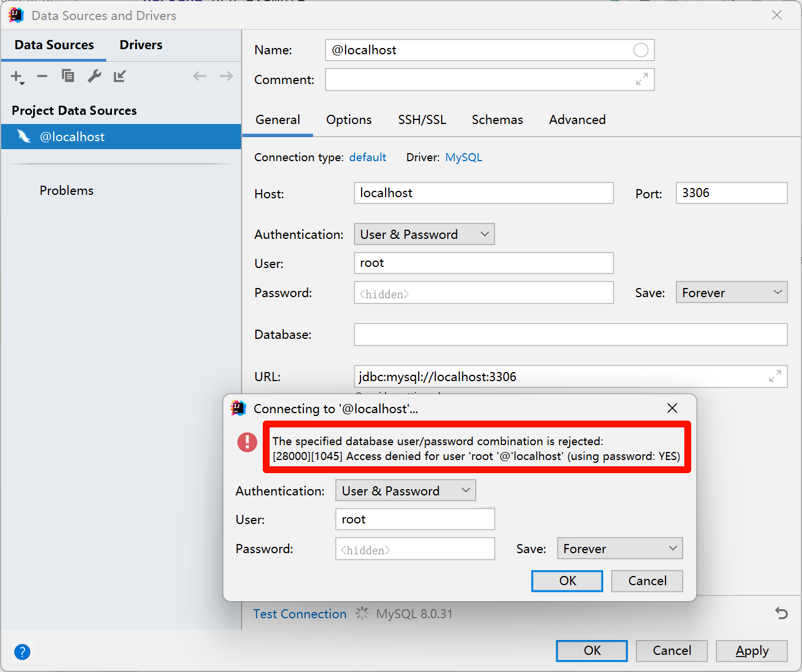Open the Options tab

(349, 120)
